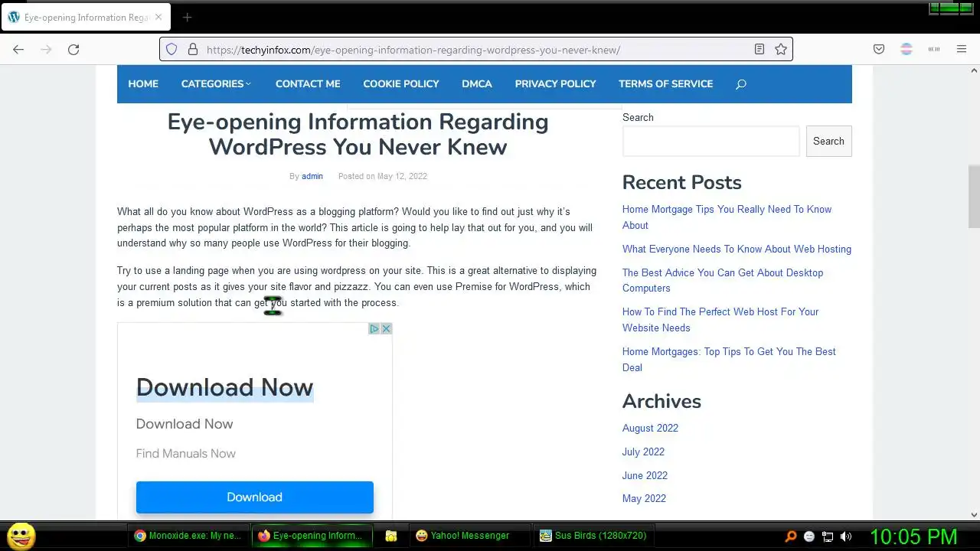Go back to the previous page
The width and height of the screenshot is (980, 551).
tap(18, 49)
